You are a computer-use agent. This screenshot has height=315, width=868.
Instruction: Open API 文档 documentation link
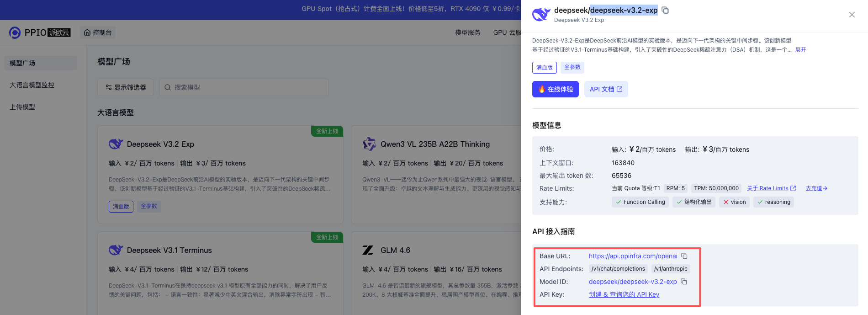(x=606, y=89)
